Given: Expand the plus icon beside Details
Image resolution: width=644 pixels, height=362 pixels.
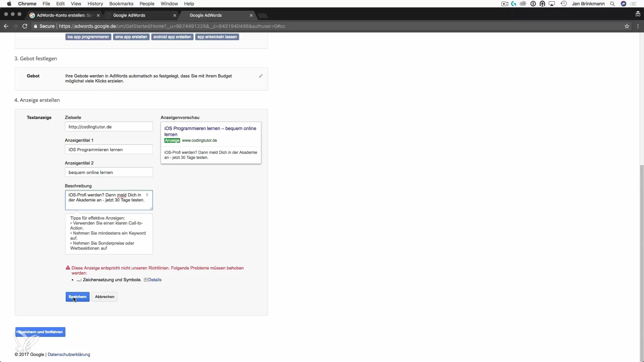Looking at the screenshot, I should pos(146,280).
